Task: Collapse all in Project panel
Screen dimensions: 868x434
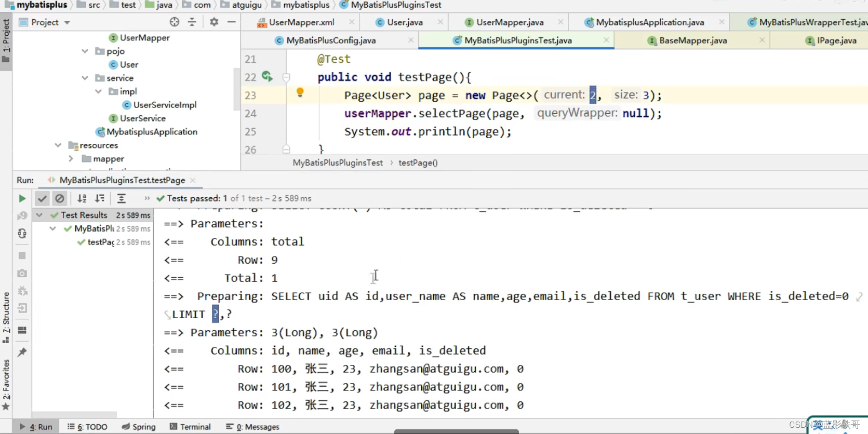Action: point(192,22)
